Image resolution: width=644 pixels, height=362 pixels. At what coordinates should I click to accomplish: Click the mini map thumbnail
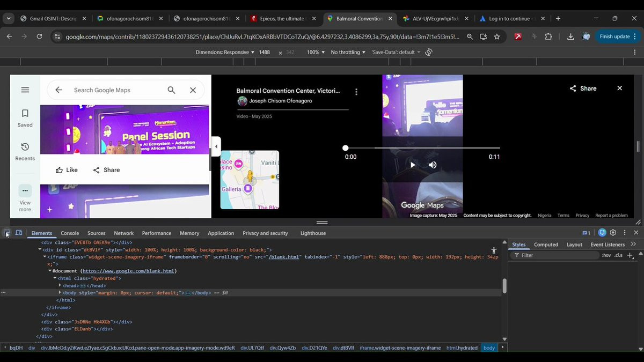coord(250,180)
